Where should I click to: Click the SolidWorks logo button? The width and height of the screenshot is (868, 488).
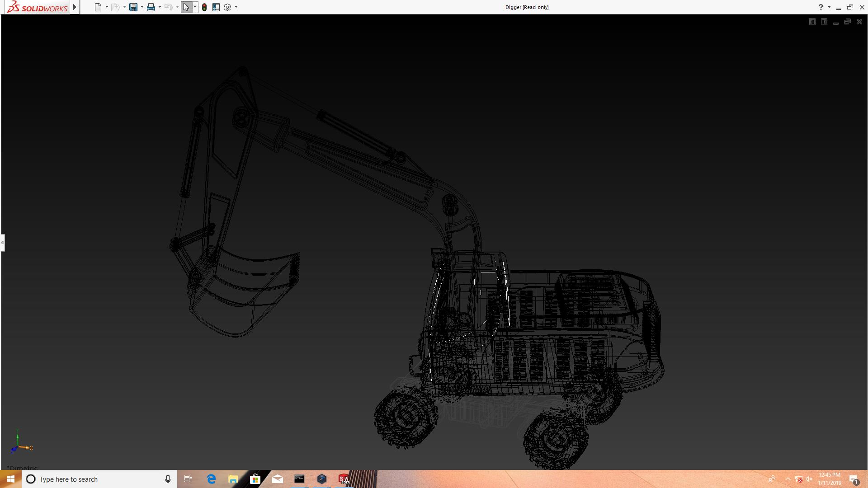(x=38, y=7)
